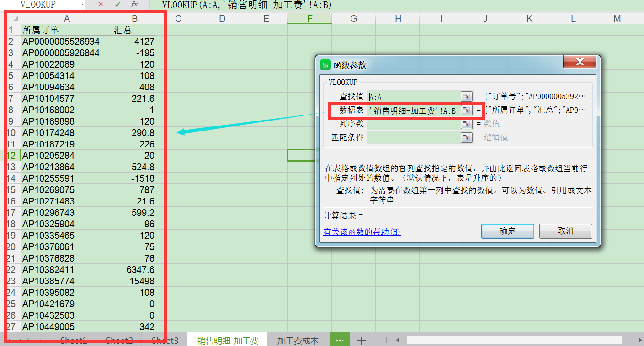The height and width of the screenshot is (346, 644).
Task: Collapse dialog via 查找值 range selector icon
Action: click(466, 96)
